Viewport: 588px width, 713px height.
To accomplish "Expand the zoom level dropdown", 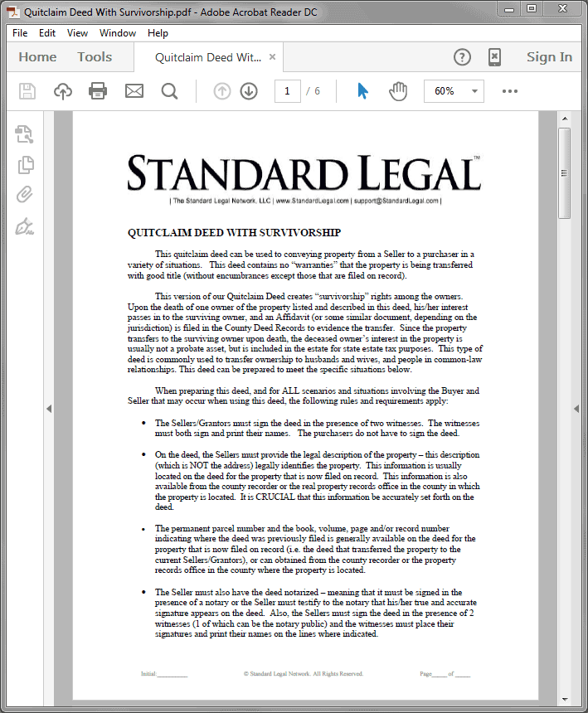I will (474, 91).
